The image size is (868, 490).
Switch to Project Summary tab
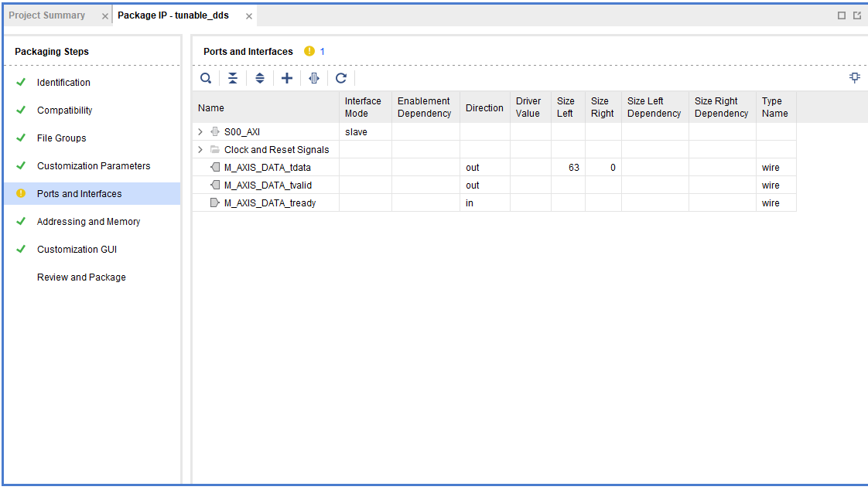pyautogui.click(x=47, y=15)
